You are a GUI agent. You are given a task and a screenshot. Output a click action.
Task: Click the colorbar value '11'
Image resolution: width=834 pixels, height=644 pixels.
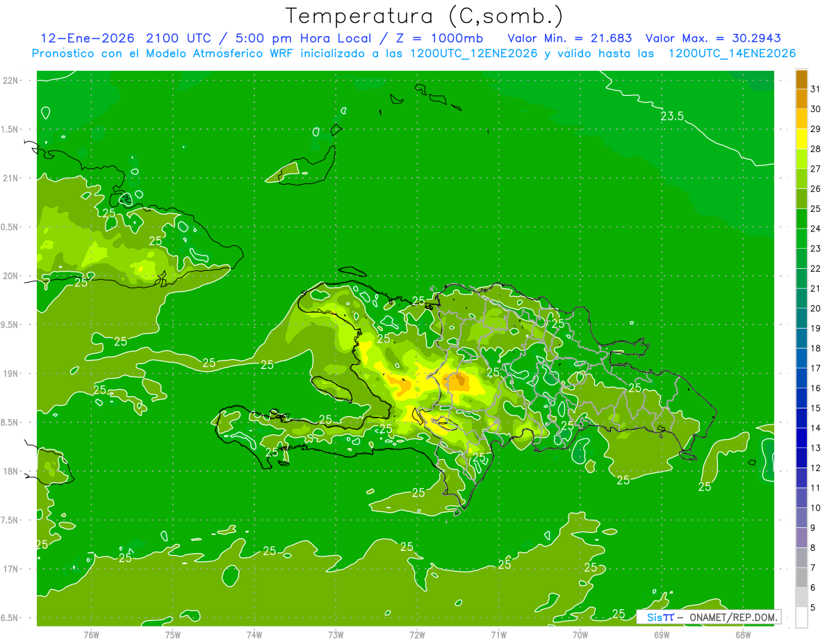click(x=816, y=488)
